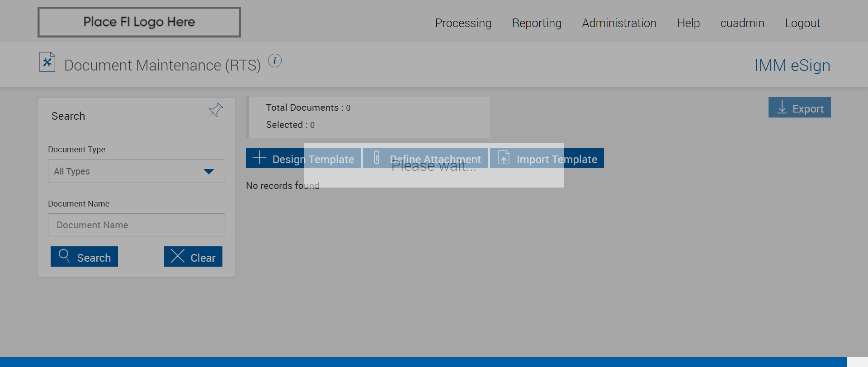Click the No records found message
The image size is (868, 367).
(x=283, y=186)
